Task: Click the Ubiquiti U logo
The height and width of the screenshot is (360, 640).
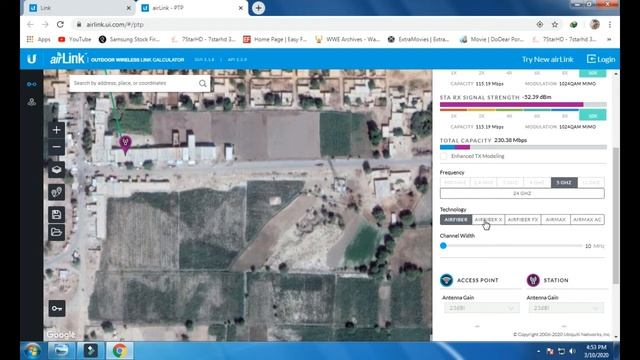Action: coord(32,59)
